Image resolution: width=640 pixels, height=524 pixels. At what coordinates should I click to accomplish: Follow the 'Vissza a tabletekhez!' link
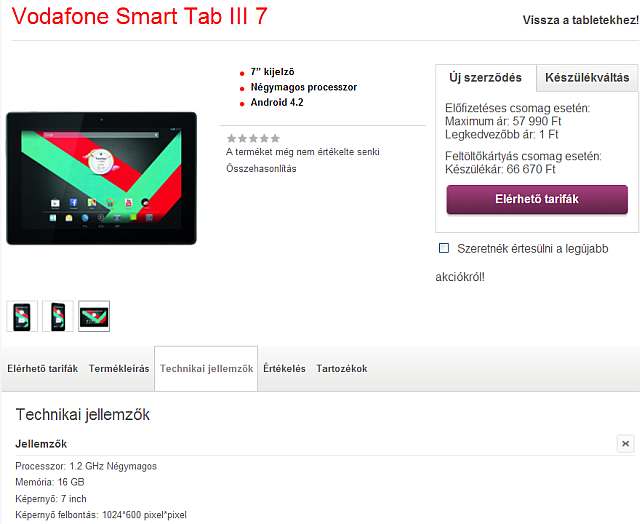point(580,20)
